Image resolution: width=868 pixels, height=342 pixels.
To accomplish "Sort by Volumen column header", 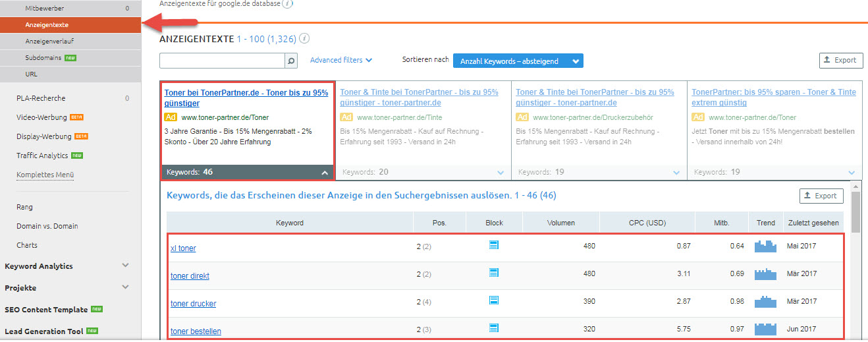I will 560,223.
